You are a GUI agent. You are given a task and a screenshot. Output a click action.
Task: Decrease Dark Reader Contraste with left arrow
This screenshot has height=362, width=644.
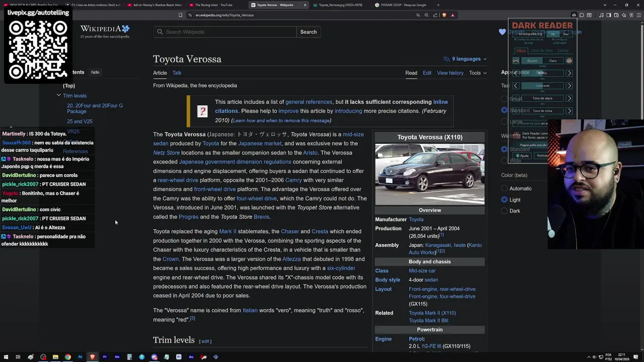516,86
